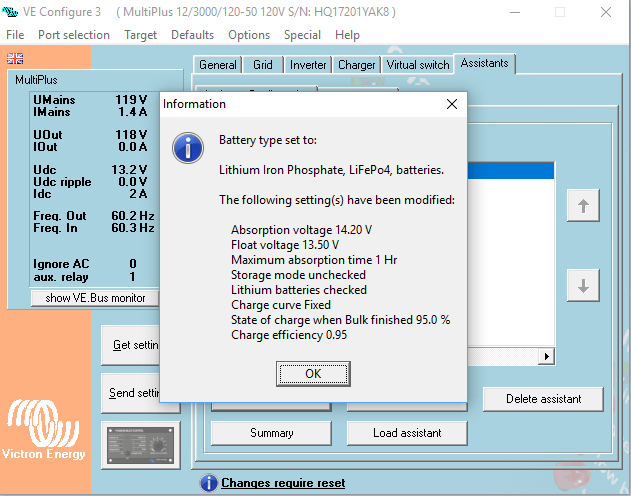The height and width of the screenshot is (496, 631).
Task: Click the control panel picture button
Action: coord(140,445)
